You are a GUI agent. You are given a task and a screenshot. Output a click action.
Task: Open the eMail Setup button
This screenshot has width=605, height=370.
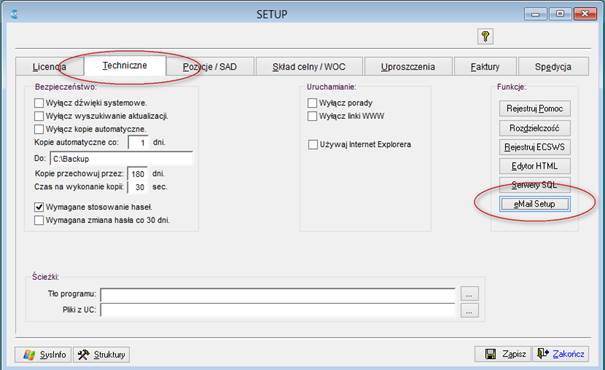coord(535,204)
